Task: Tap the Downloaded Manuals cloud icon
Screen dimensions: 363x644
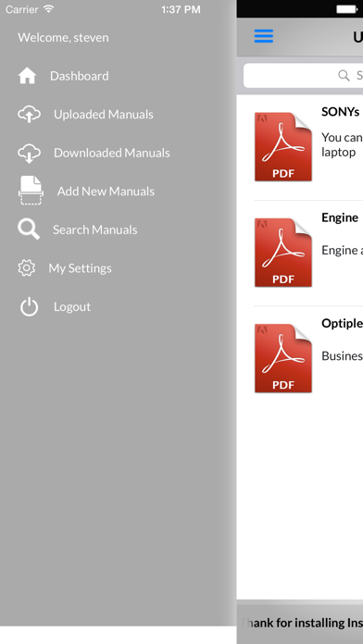Action: click(x=29, y=154)
